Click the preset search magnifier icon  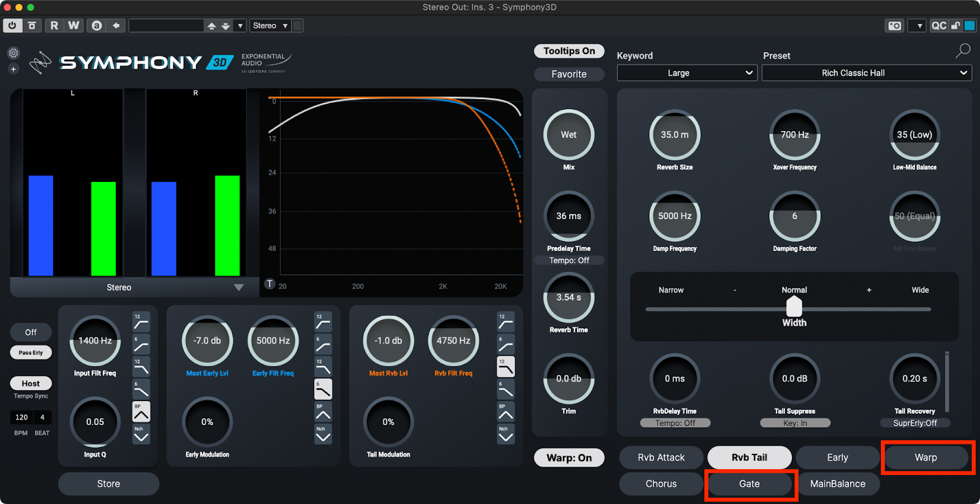(963, 51)
